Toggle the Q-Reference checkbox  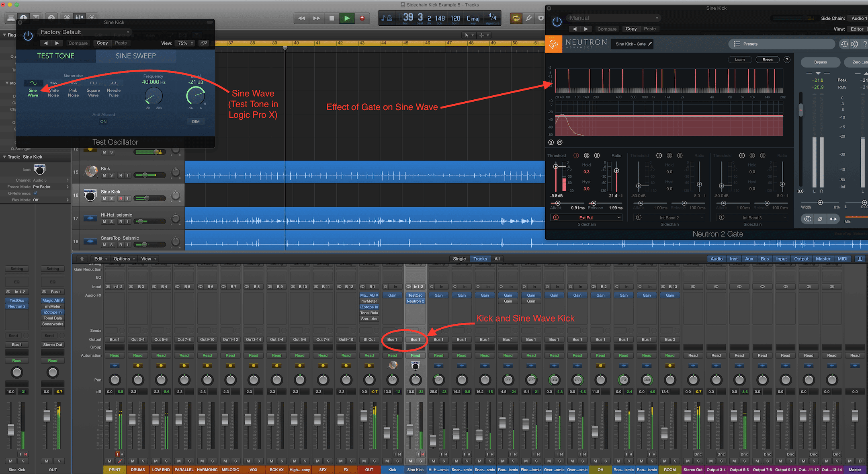(36, 193)
